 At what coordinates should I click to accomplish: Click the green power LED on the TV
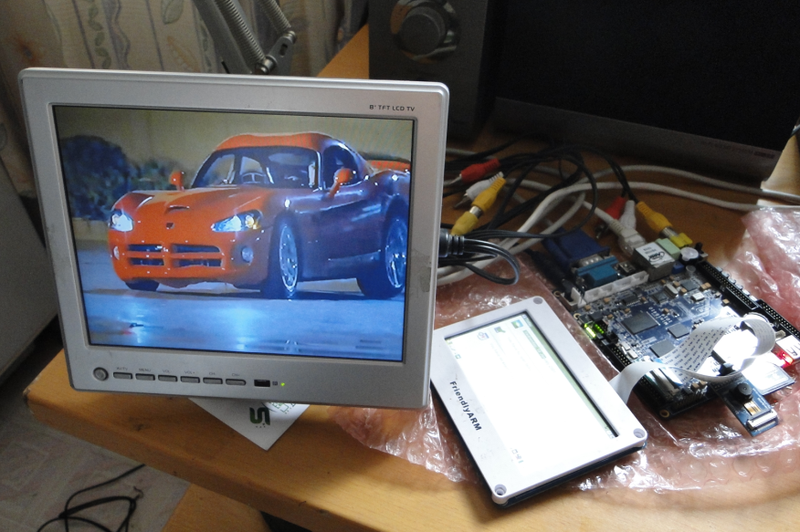pos(283,384)
